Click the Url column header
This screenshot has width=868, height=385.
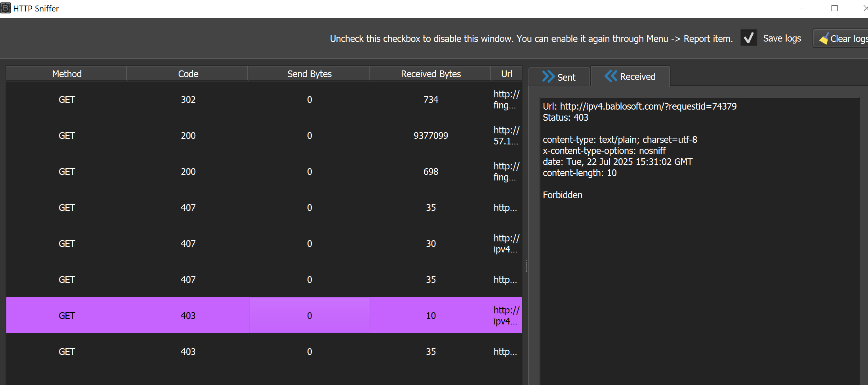coord(506,74)
